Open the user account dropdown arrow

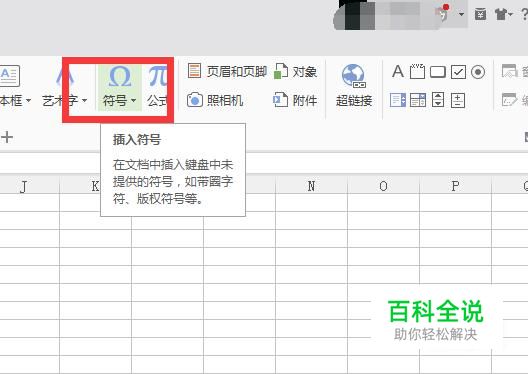[461, 14]
